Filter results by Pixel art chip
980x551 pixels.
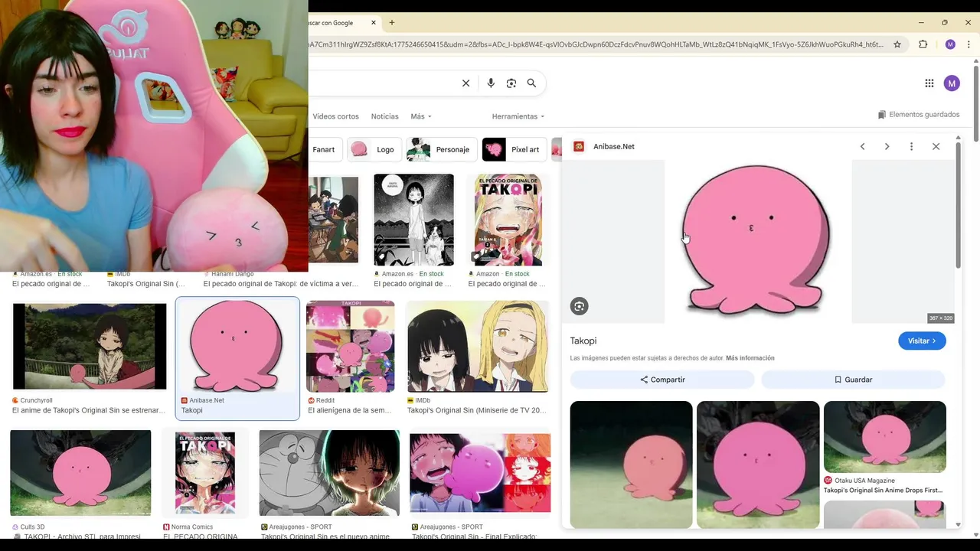pos(514,149)
